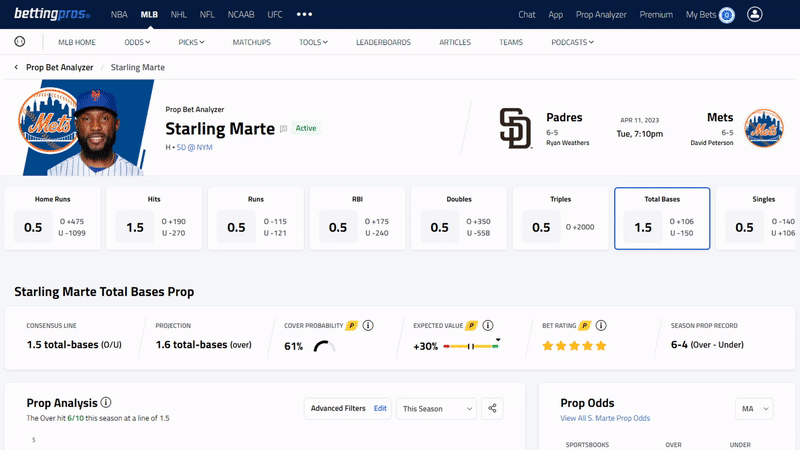Select the Home Runs prop card

pos(53,218)
